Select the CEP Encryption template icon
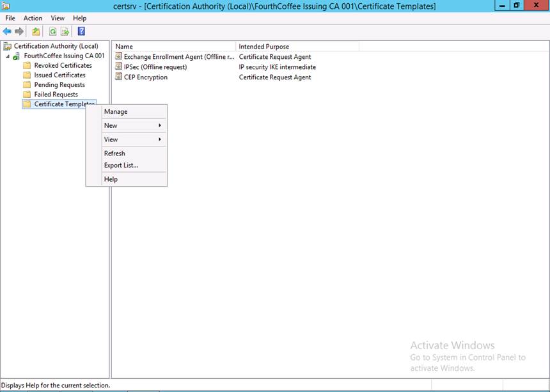Viewport: 550px width, 392px height. 118,77
